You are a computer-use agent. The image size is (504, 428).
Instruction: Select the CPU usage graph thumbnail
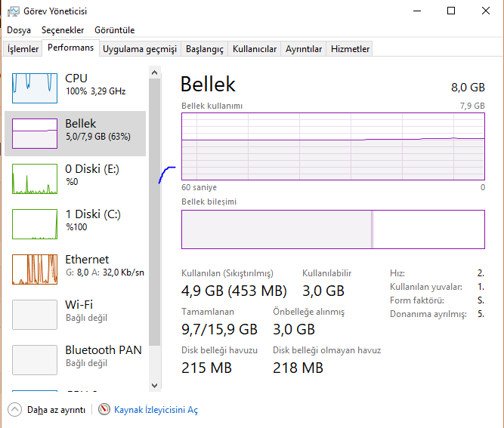35,88
